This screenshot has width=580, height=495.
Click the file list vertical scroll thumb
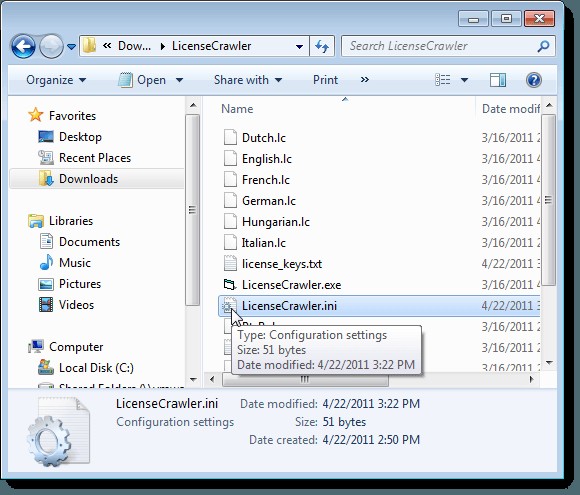tap(549, 200)
